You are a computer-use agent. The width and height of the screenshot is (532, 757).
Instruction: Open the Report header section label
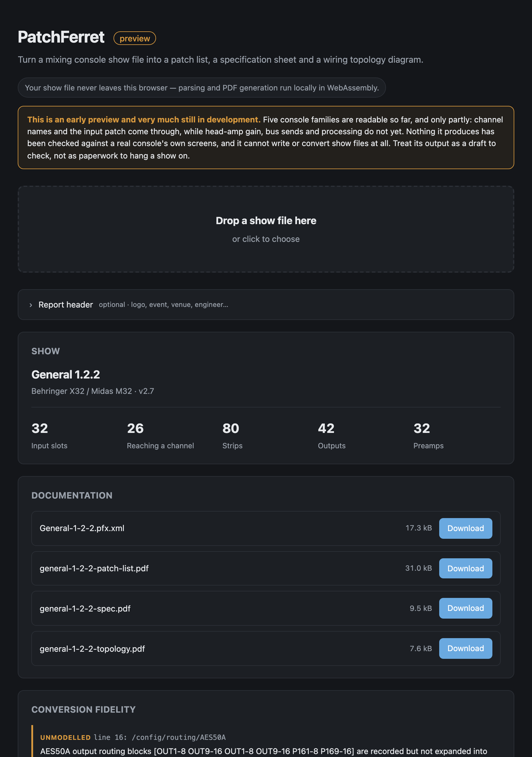(x=66, y=305)
